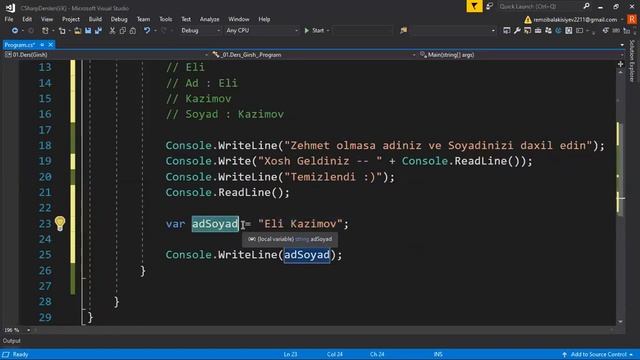The height and width of the screenshot is (360, 640).
Task: Click the search combo box in toolbar
Action: coord(453,31)
